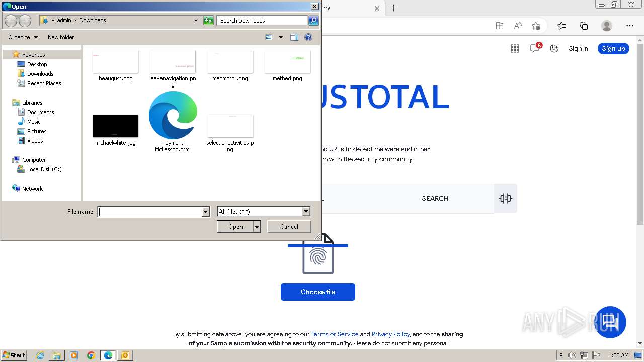Click Sign in on VirusTotal
Viewport: 644px width, 362px height.
578,49
